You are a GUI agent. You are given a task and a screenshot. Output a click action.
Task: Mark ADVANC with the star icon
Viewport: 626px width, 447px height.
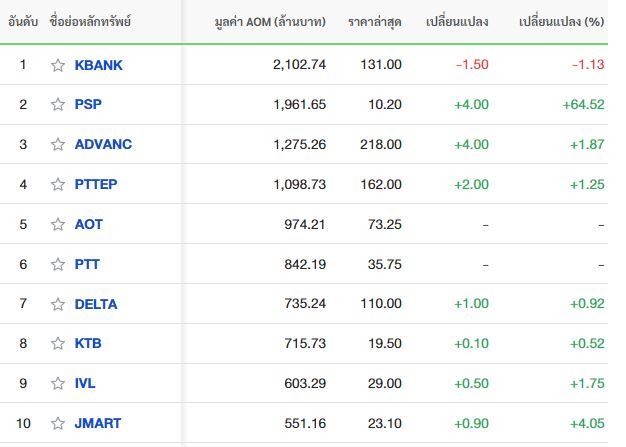[58, 144]
